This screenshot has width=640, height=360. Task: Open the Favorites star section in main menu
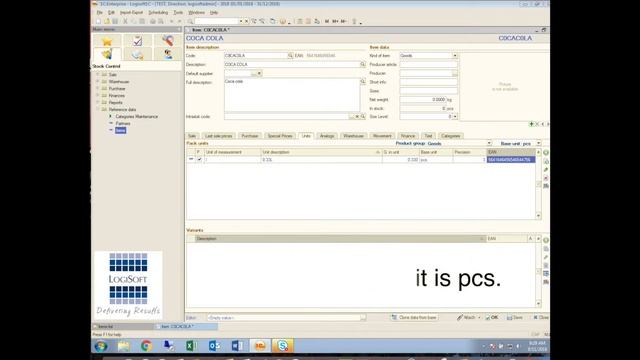pyautogui.click(x=107, y=41)
